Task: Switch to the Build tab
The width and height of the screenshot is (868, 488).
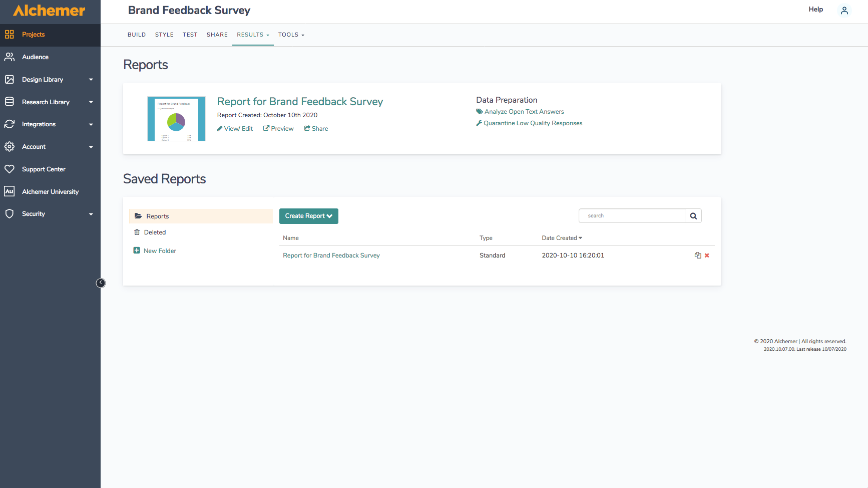Action: pos(137,35)
